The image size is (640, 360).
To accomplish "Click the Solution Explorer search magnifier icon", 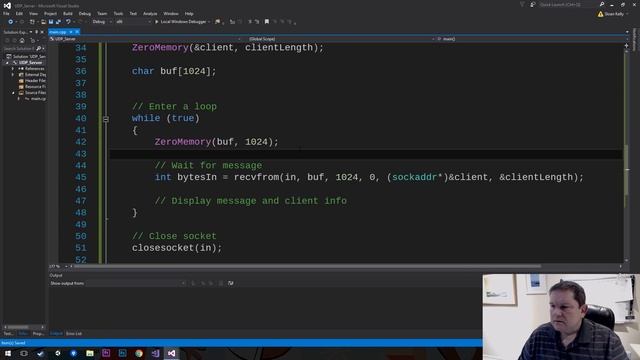I will coord(38,49).
